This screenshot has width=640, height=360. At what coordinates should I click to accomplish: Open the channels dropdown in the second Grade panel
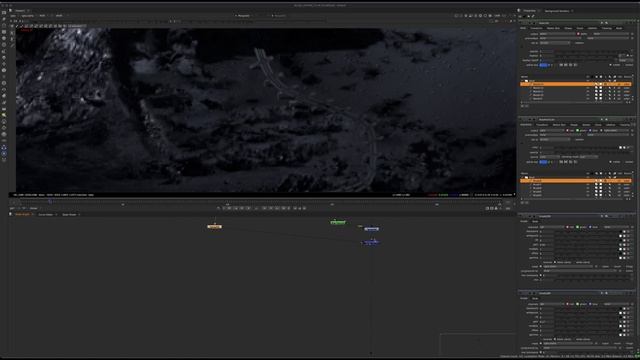point(552,304)
